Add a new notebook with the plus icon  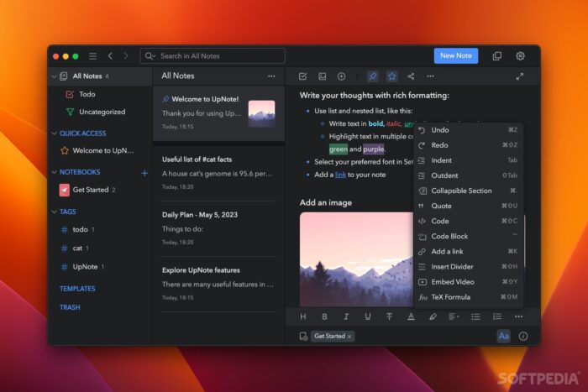144,173
